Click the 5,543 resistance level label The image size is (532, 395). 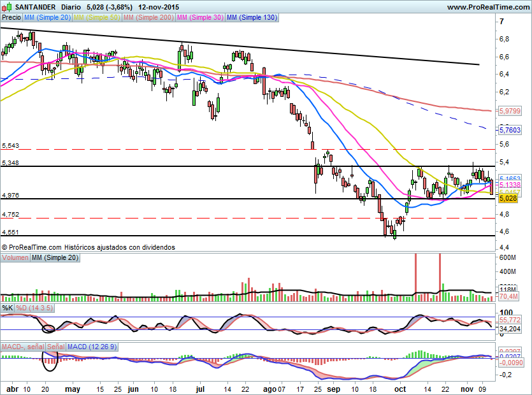coord(11,146)
